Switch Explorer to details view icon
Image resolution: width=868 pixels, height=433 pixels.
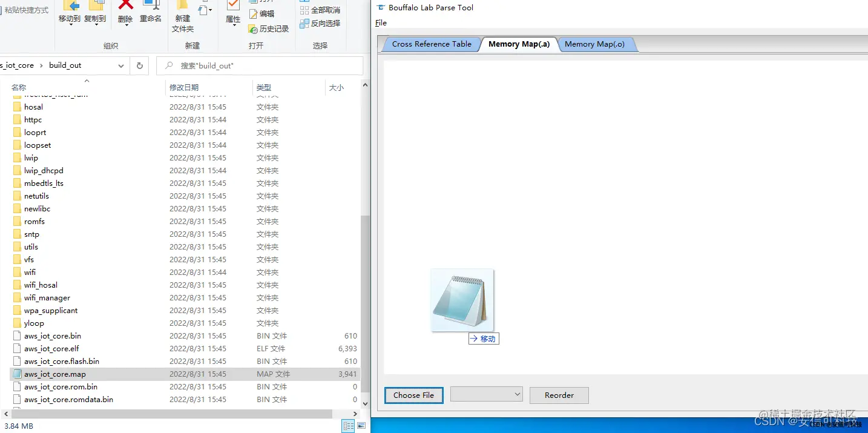348,426
